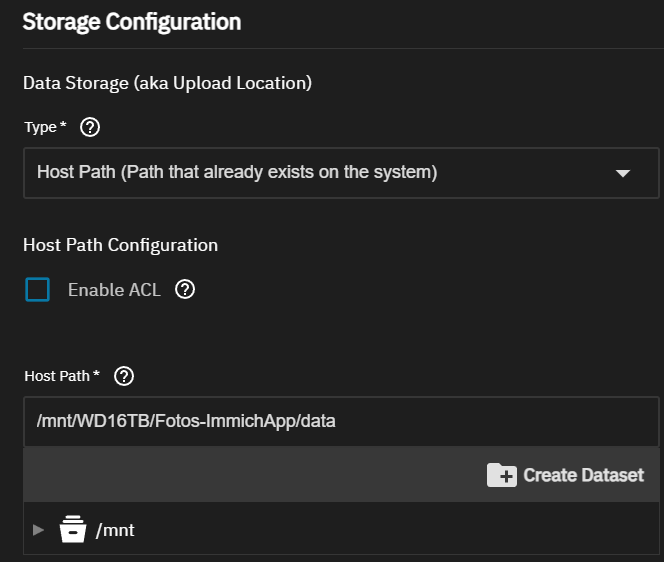Select the /mnt directory in the tree
The image size is (664, 562).
[115, 530]
